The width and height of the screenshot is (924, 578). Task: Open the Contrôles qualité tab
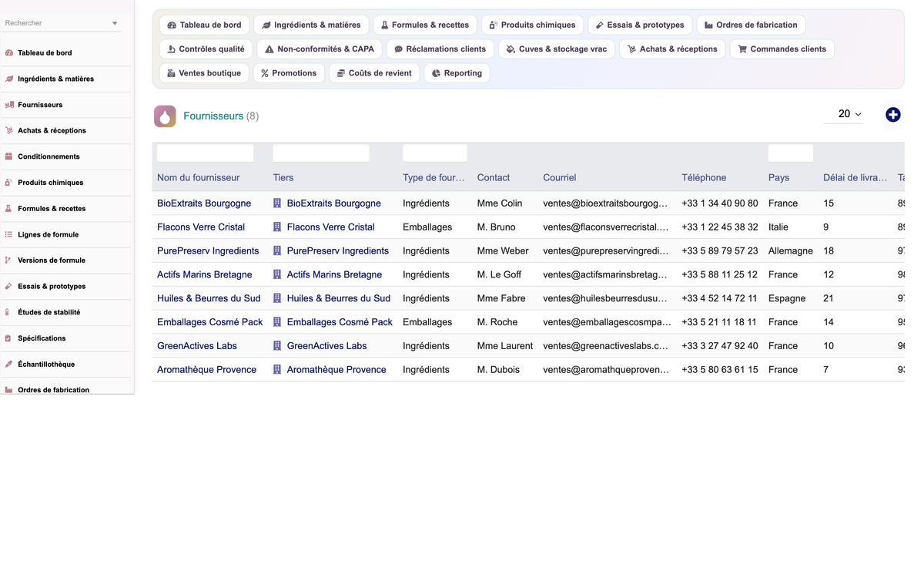coord(206,49)
